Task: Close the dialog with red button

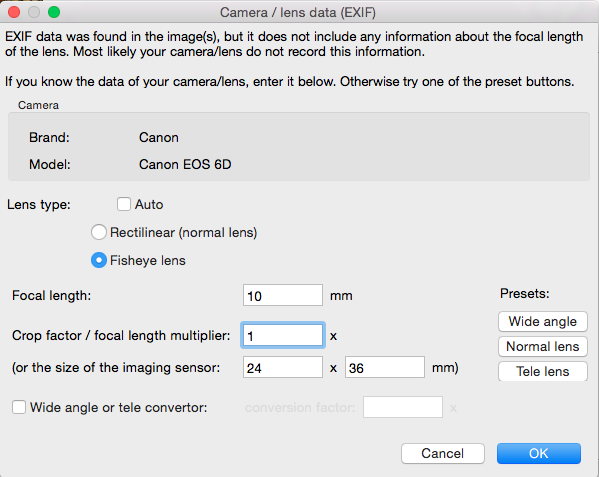Action: [14, 12]
